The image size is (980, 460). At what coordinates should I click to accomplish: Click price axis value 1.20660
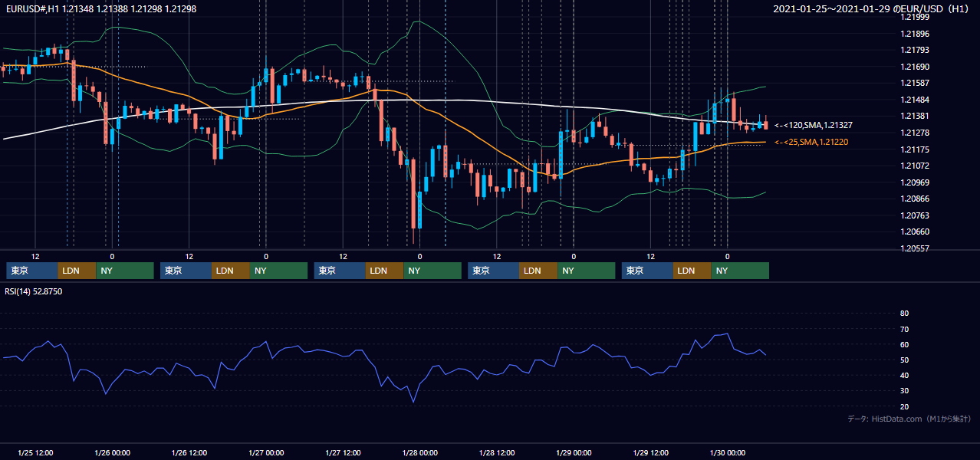pyautogui.click(x=916, y=232)
